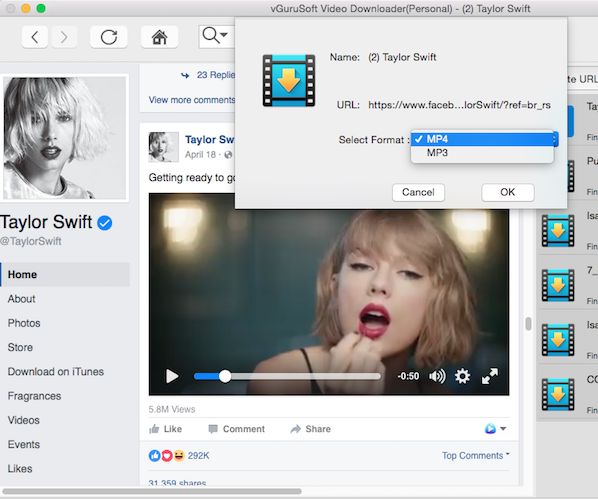Viewport: 598px width, 499px height.
Task: Click the film download icon in dialog
Action: (x=289, y=80)
